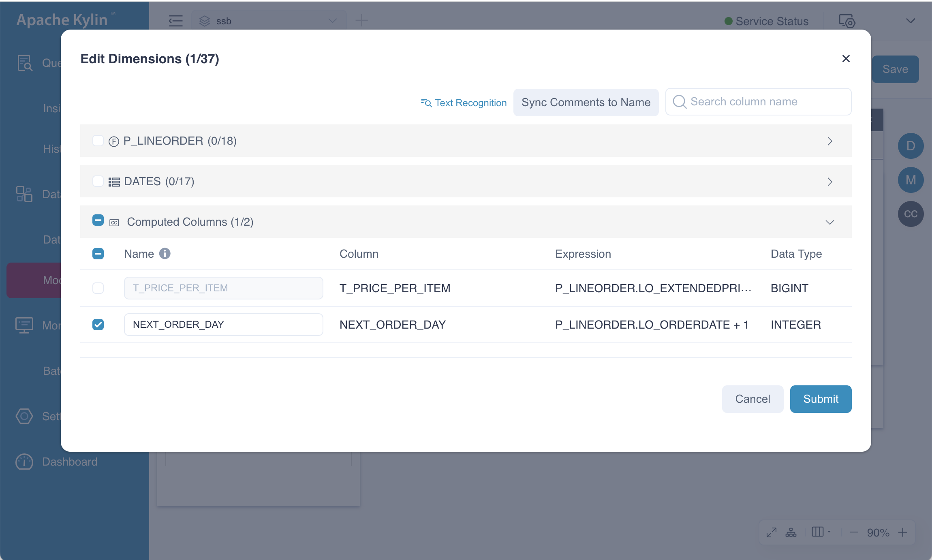Check the DATES table checkbox
This screenshot has width=932, height=560.
98,181
